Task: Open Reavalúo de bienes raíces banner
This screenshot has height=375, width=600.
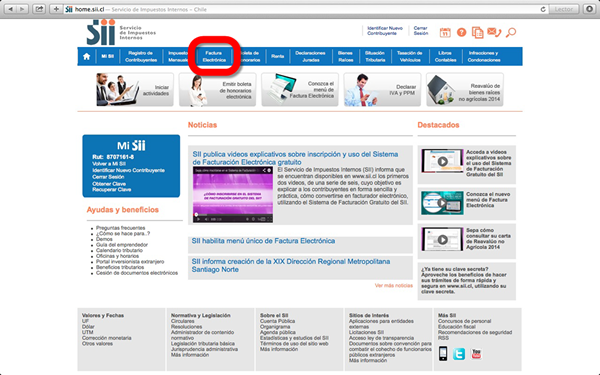Action: pos(465,90)
